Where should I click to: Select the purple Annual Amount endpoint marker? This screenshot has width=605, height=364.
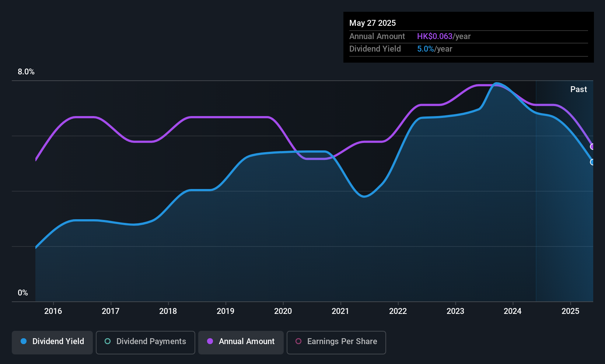click(x=592, y=147)
